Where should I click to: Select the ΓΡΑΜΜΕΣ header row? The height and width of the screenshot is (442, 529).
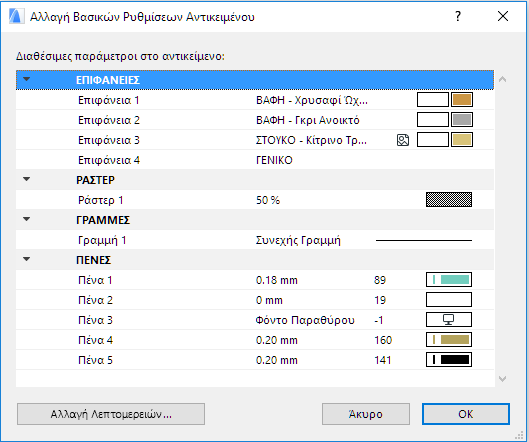click(x=255, y=220)
